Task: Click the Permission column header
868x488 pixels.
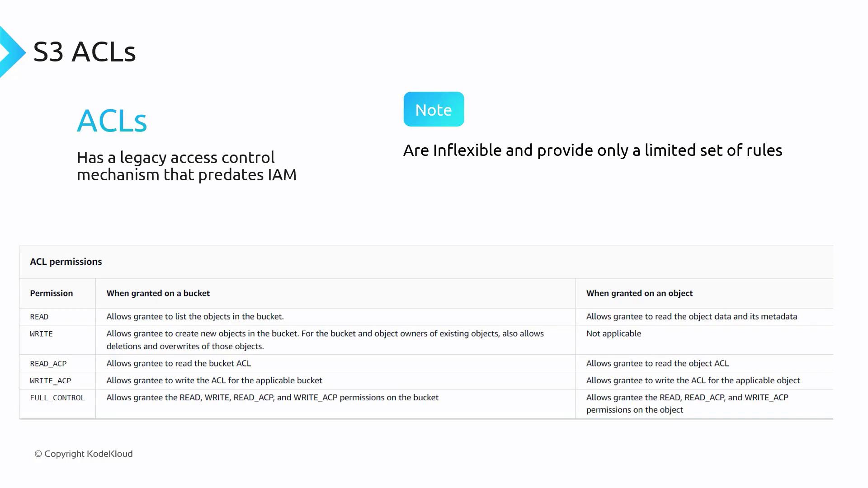Action: (x=52, y=293)
